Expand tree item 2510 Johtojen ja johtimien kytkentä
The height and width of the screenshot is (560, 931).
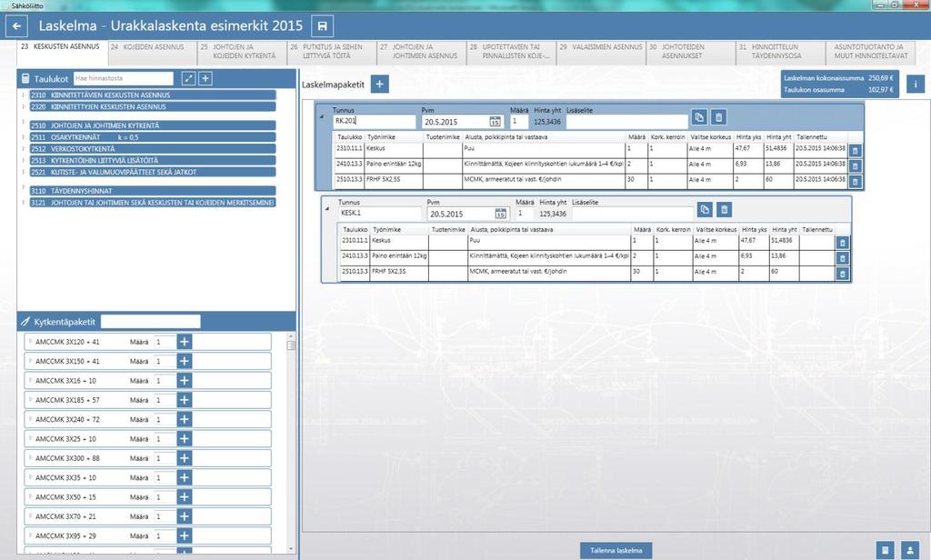[x=24, y=125]
